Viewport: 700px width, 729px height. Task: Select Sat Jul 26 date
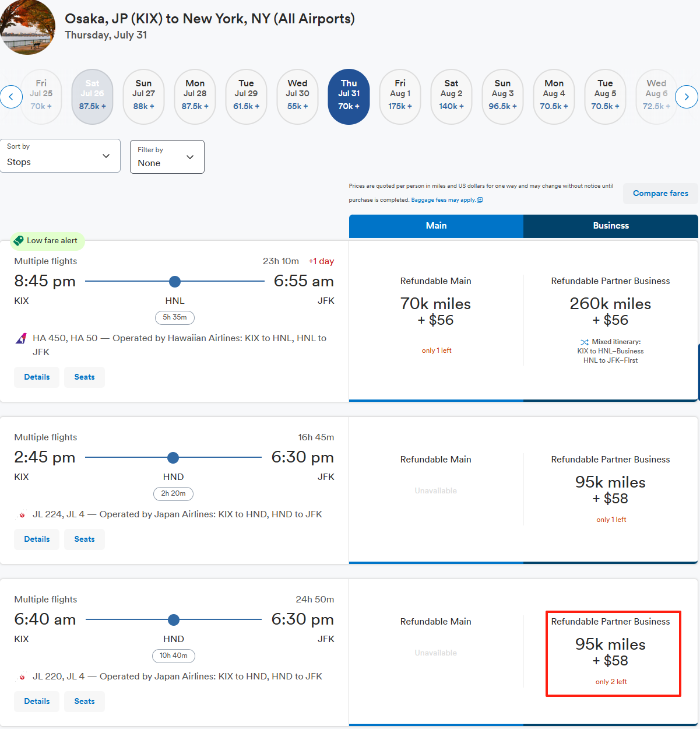[92, 97]
